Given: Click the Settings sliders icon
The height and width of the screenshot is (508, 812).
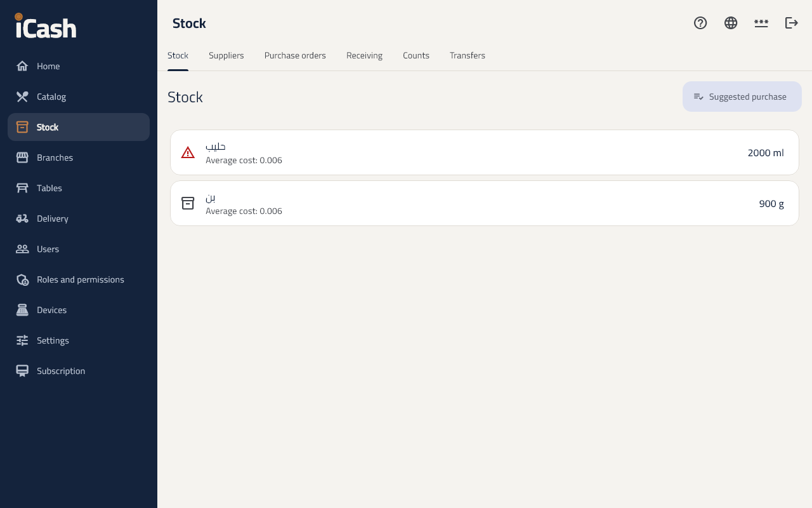Looking at the screenshot, I should point(22,340).
